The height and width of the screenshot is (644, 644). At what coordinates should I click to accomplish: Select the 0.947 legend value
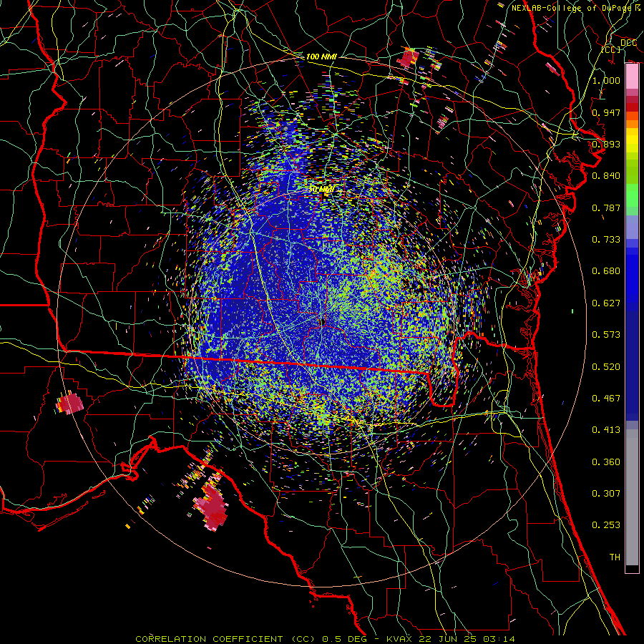pyautogui.click(x=606, y=112)
